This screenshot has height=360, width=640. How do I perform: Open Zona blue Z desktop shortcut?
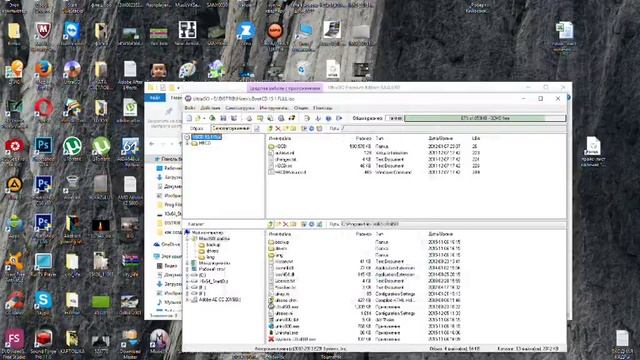pos(245,31)
